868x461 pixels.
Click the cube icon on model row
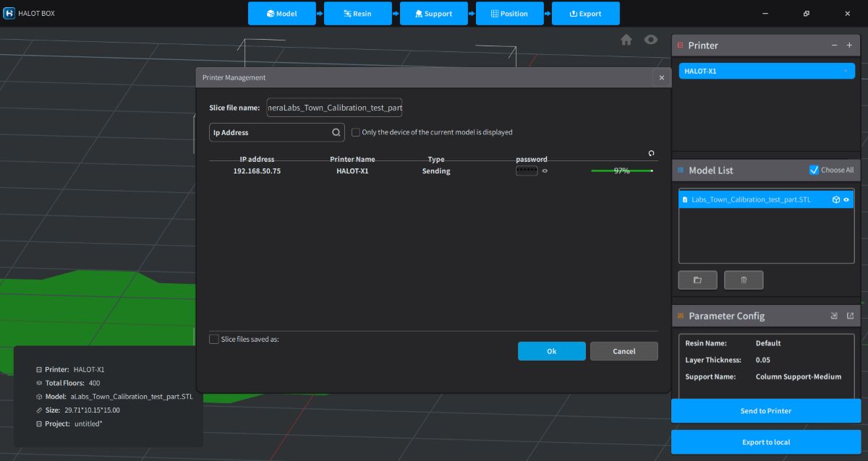pos(835,199)
